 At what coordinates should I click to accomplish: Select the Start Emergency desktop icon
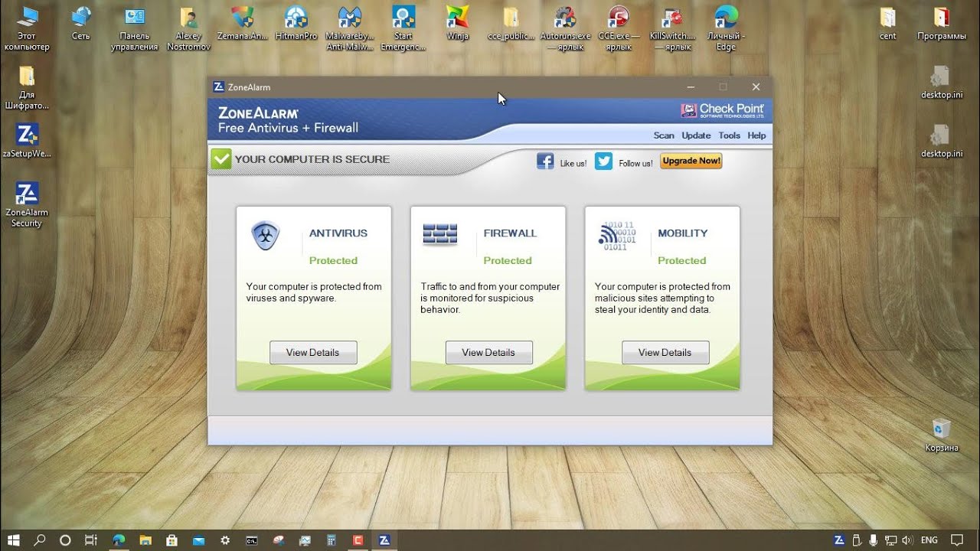403,29
